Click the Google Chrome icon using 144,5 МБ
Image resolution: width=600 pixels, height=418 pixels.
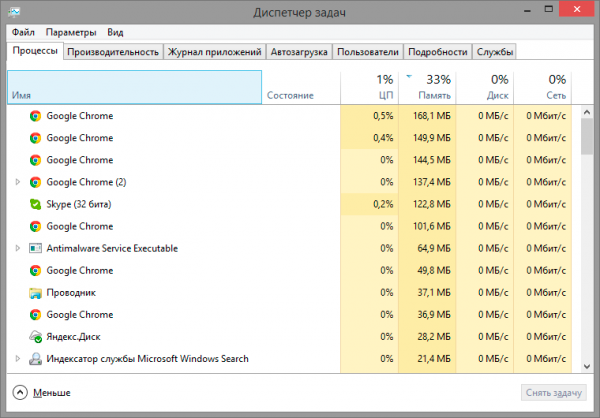click(35, 160)
